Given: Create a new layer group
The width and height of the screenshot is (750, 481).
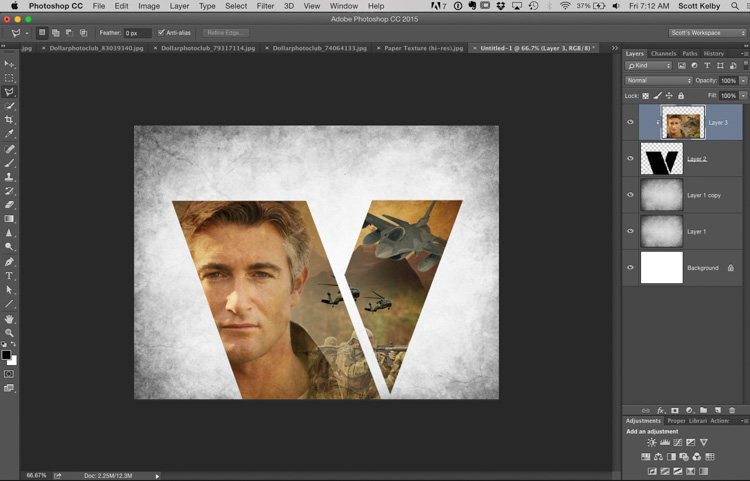Looking at the screenshot, I should click(703, 410).
